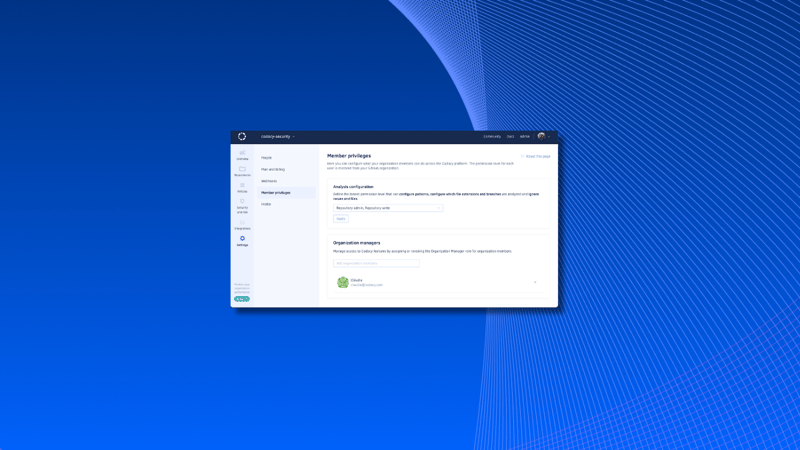Open the Policies sidebar icon
The image size is (800, 450).
pyautogui.click(x=242, y=187)
